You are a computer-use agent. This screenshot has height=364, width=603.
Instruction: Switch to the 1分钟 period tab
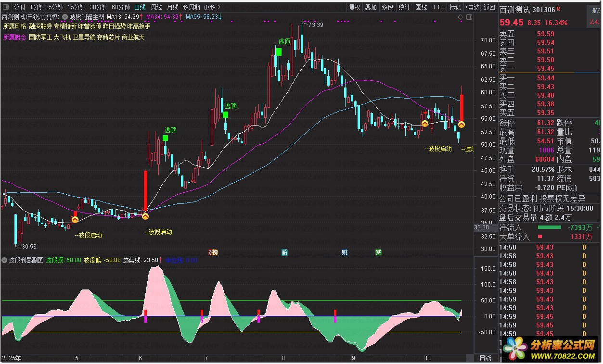[37, 7]
